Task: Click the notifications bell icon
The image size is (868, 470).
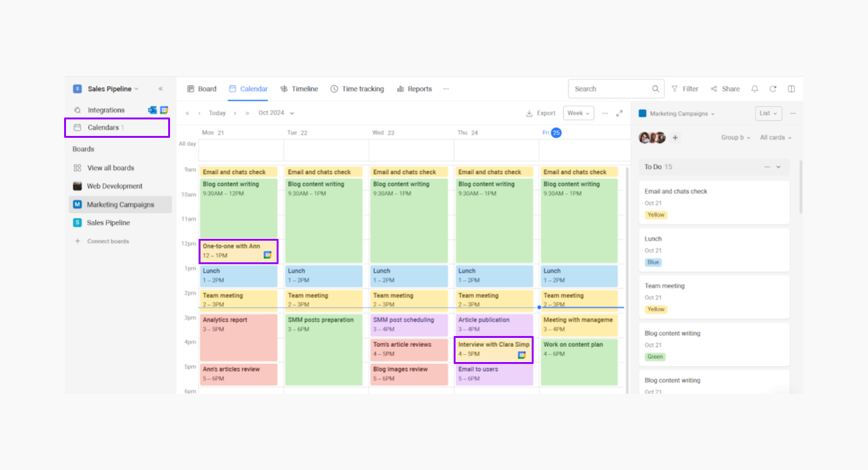Action: 754,89
